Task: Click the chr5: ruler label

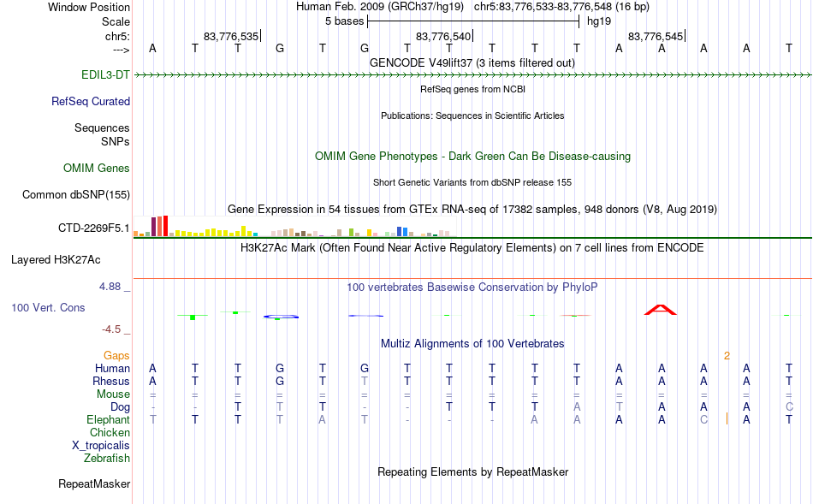Action: [x=117, y=36]
